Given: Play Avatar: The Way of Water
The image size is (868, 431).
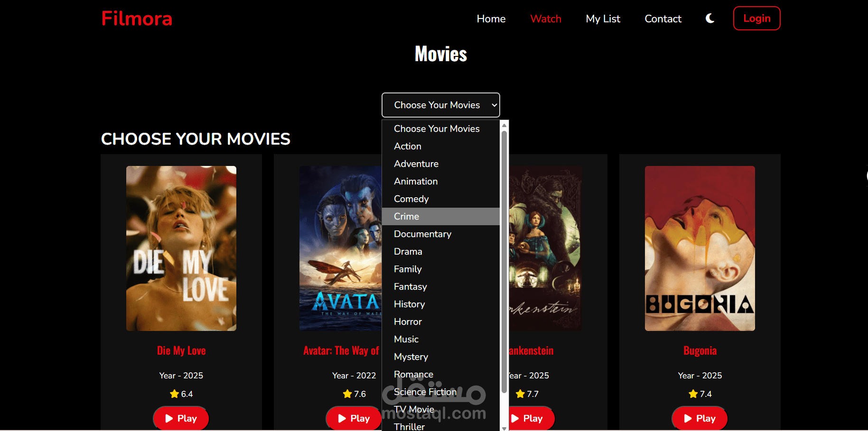Looking at the screenshot, I should 354,418.
